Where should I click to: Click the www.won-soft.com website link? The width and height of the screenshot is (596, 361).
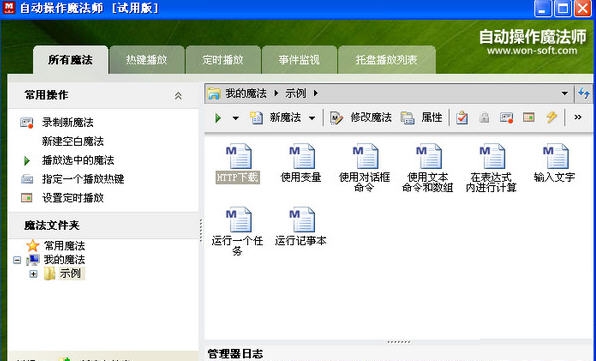[532, 51]
